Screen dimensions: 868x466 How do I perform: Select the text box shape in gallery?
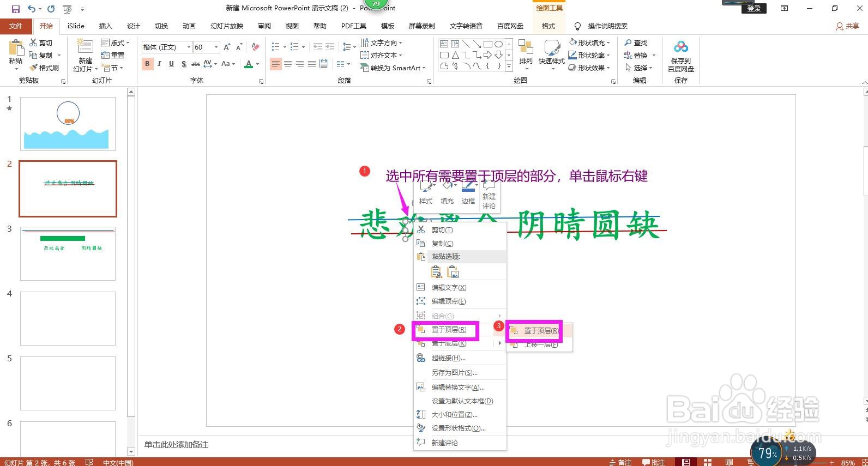(444, 44)
